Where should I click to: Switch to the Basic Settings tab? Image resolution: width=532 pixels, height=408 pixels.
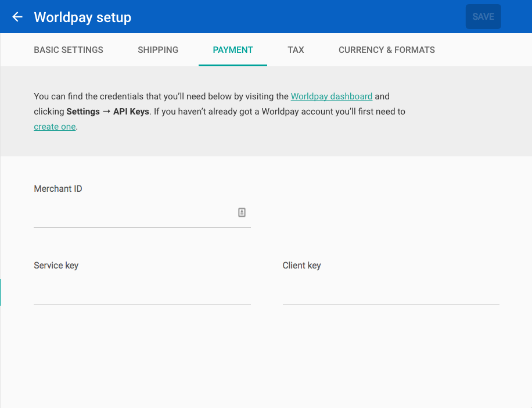69,50
